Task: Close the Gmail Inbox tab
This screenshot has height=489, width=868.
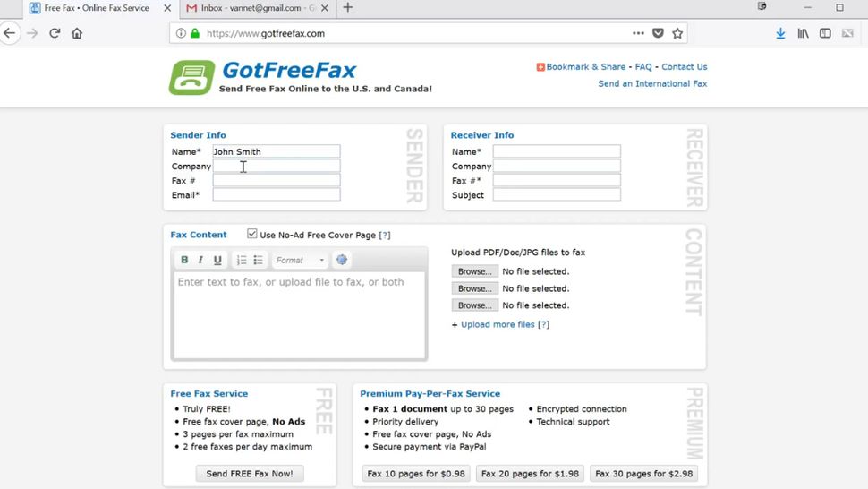Action: click(x=325, y=8)
